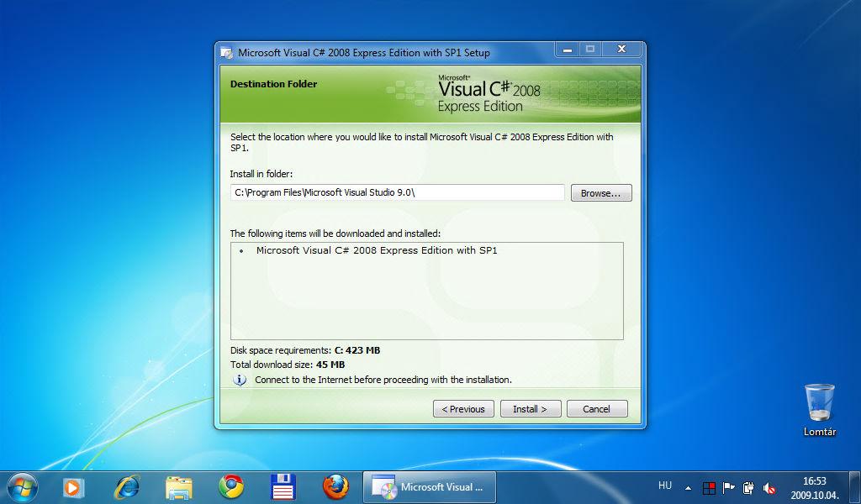Start installation with Install button
This screenshot has height=504, width=861.
point(531,408)
